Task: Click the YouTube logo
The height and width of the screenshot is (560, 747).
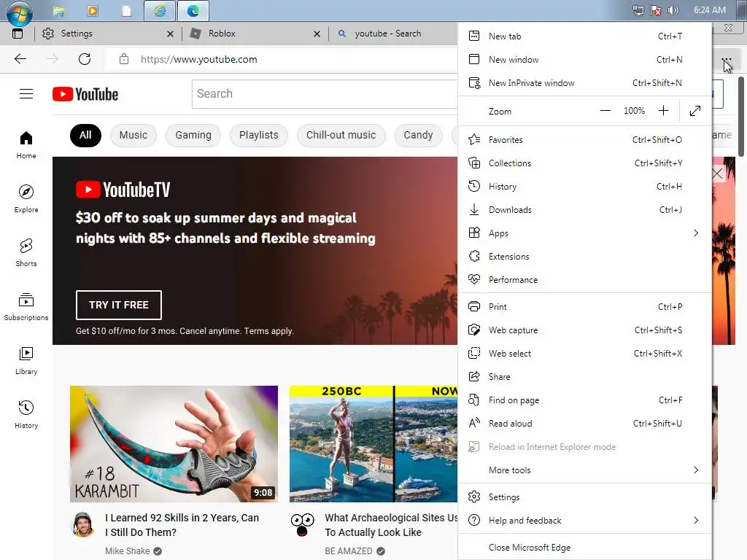Action: coord(85,94)
